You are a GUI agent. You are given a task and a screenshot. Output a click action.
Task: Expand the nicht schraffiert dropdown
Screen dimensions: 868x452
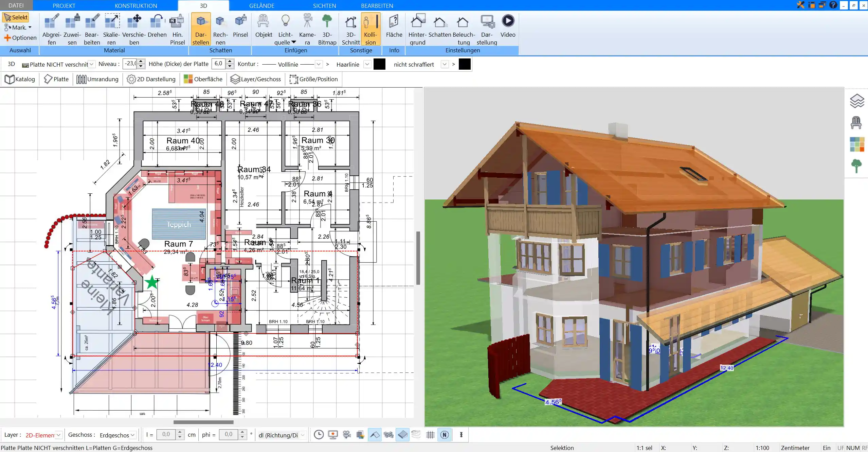pyautogui.click(x=445, y=64)
